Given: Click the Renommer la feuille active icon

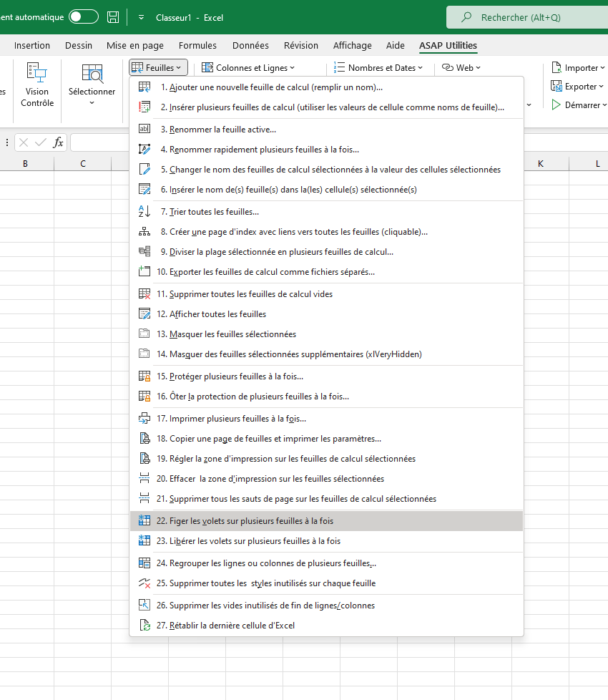Looking at the screenshot, I should pyautogui.click(x=144, y=129).
